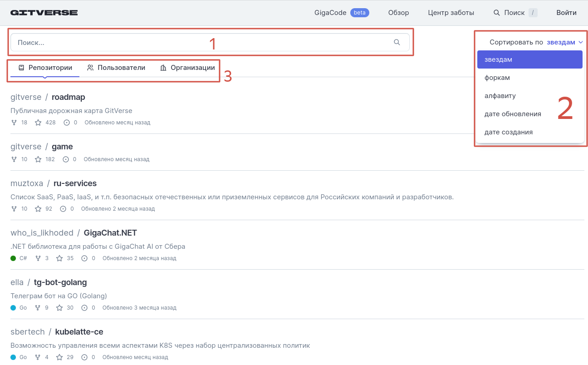Click the magnifier icon in search field
The image size is (588, 365).
tap(397, 42)
